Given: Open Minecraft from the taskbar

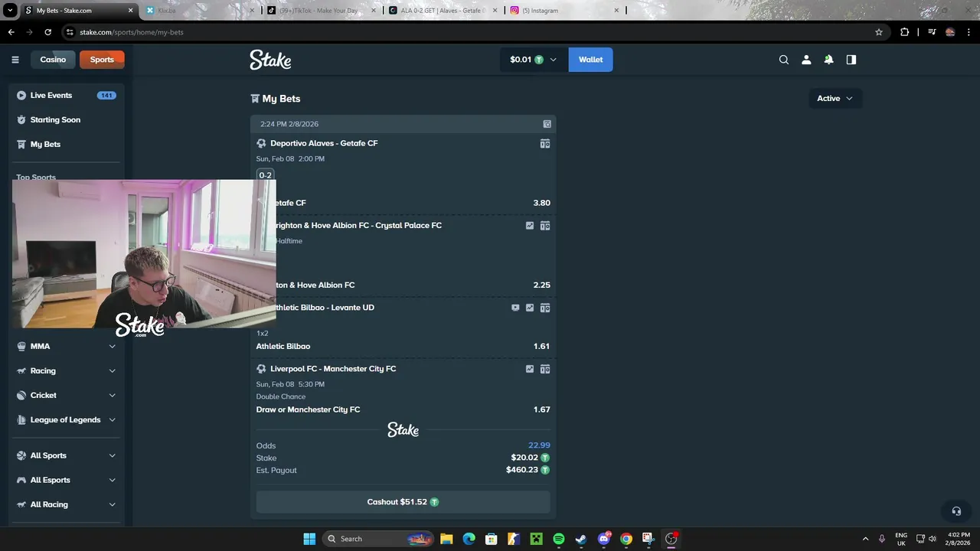Looking at the screenshot, I should click(537, 539).
